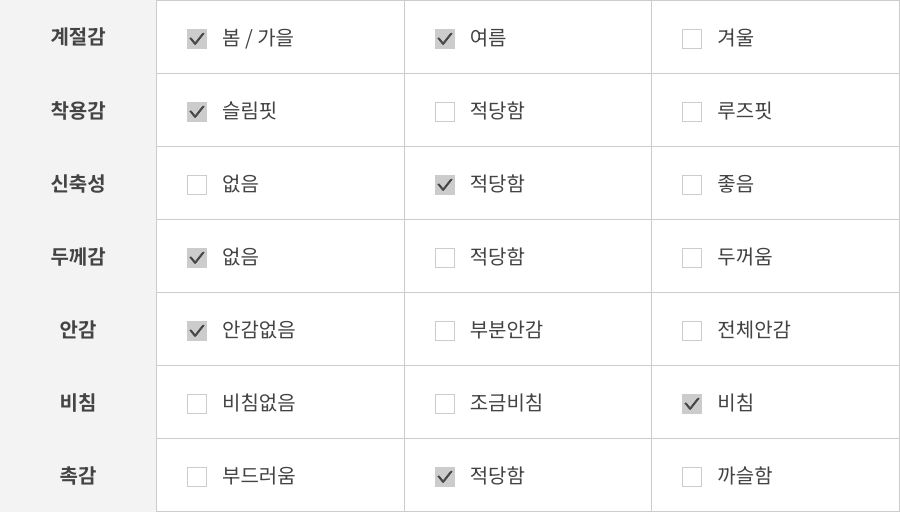Check the 루즈핏 checkbox
This screenshot has height=512, width=900.
click(692, 112)
